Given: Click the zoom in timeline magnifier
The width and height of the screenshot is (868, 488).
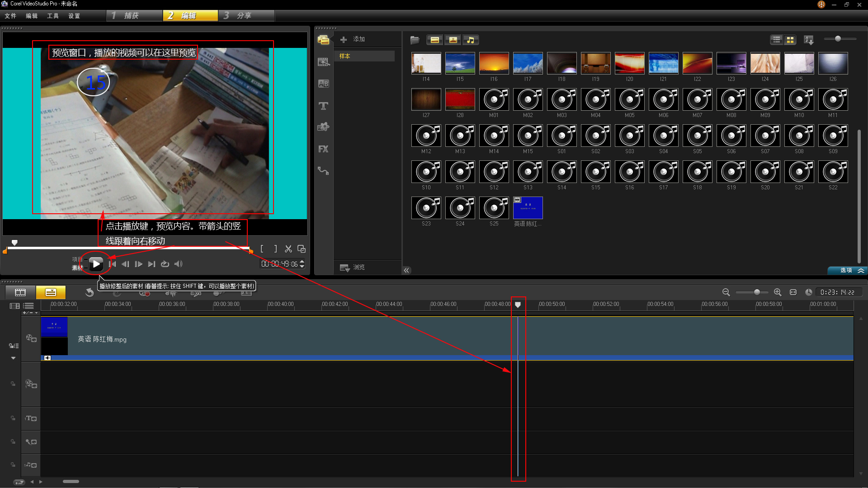Looking at the screenshot, I should pyautogui.click(x=778, y=292).
